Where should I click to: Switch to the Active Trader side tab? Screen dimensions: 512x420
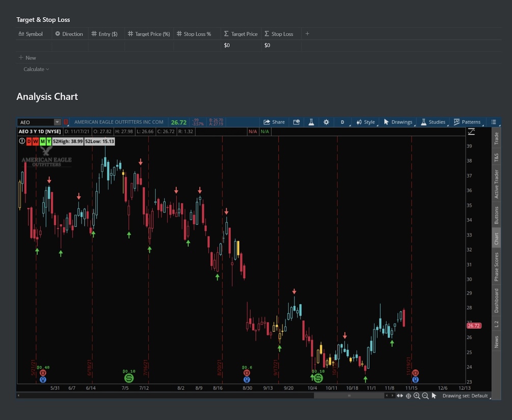point(496,184)
